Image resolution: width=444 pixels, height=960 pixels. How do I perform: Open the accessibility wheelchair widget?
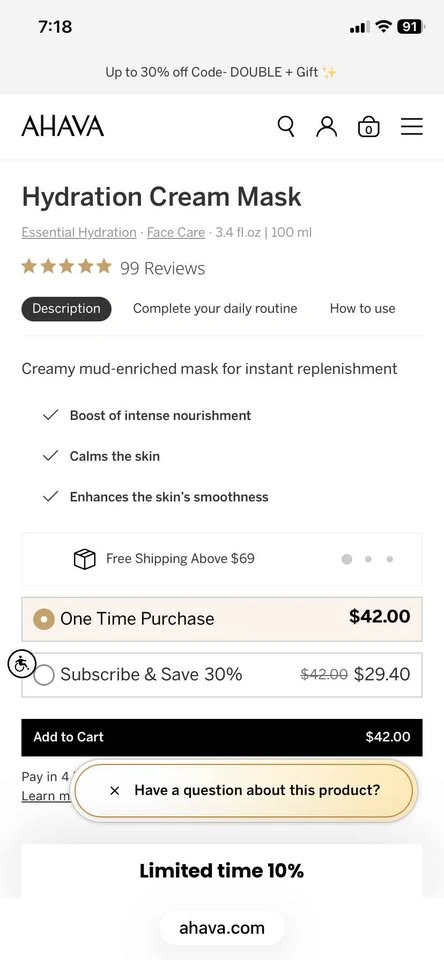point(21,664)
